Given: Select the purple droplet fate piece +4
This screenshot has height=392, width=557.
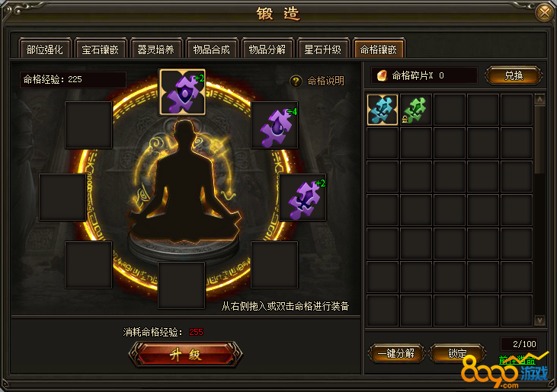Looking at the screenshot, I should click(x=274, y=125).
